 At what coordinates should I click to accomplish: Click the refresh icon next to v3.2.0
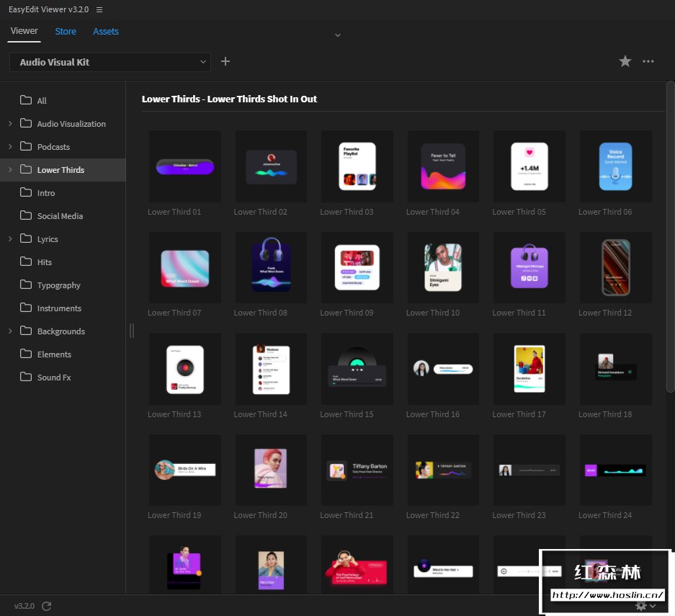[x=47, y=606]
